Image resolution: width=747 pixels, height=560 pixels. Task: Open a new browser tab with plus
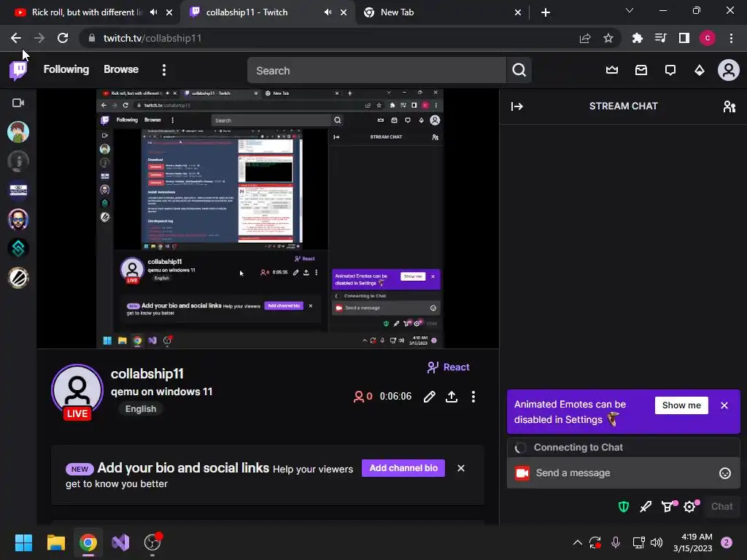click(546, 12)
